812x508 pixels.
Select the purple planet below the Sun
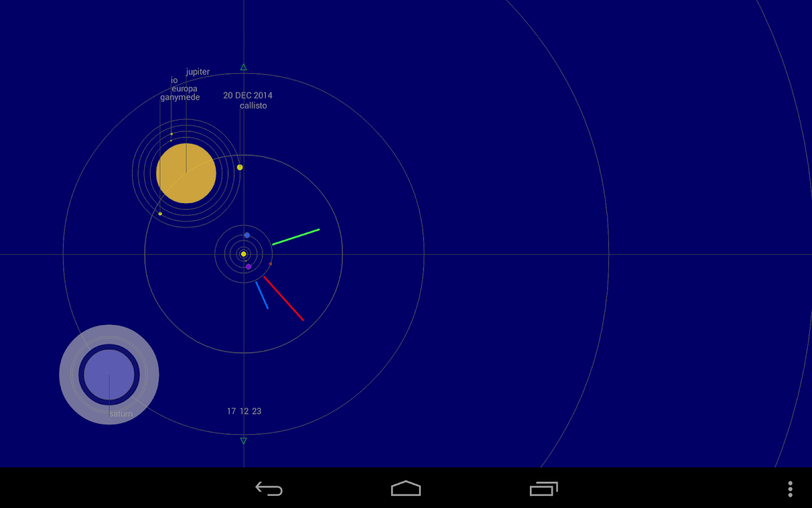pyautogui.click(x=248, y=267)
